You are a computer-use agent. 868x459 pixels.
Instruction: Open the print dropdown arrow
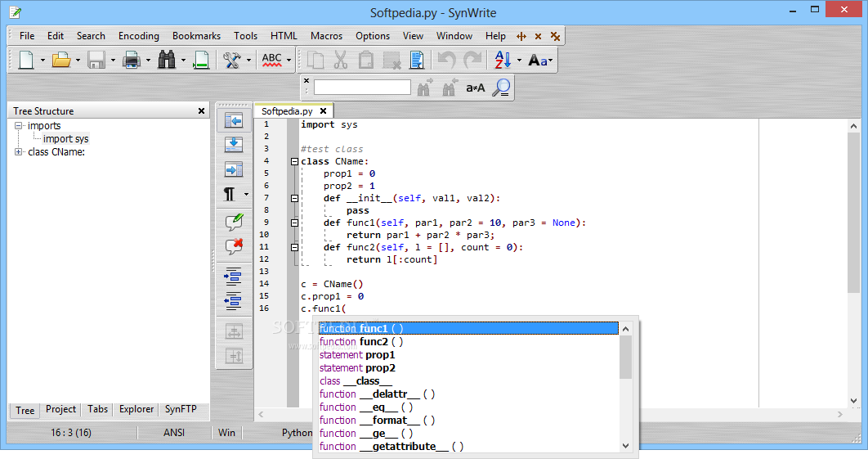149,61
